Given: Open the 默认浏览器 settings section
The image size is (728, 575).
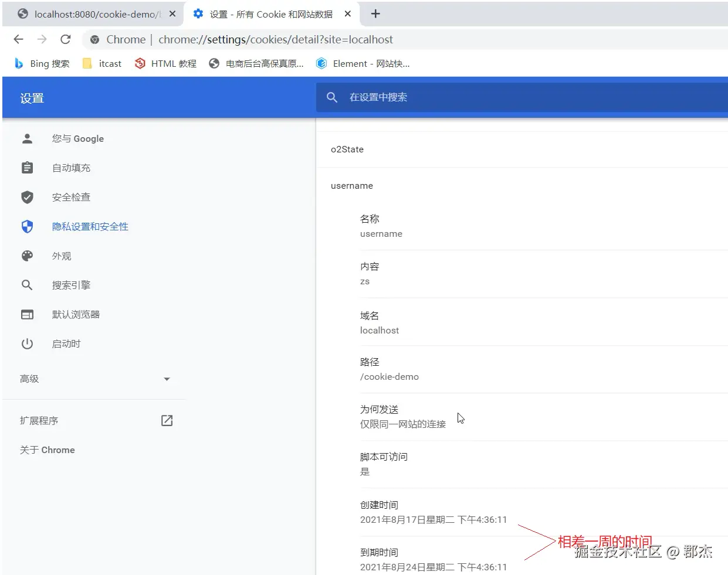Looking at the screenshot, I should (x=76, y=314).
